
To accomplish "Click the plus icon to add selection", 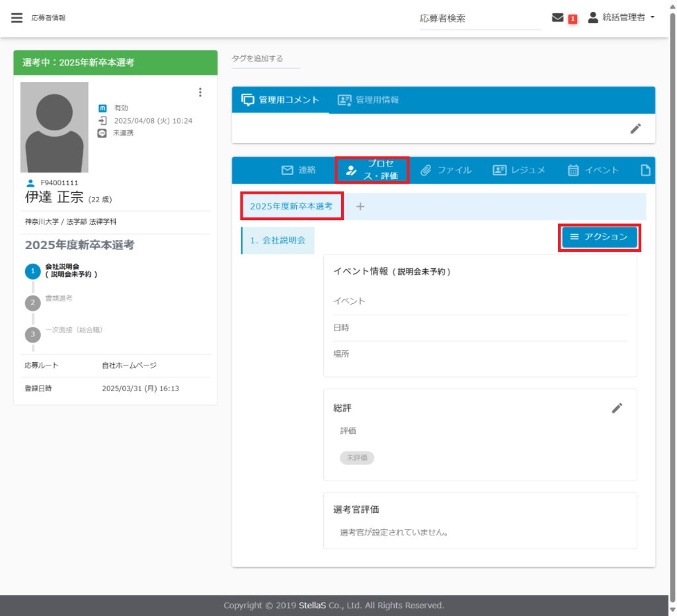I will click(x=360, y=206).
